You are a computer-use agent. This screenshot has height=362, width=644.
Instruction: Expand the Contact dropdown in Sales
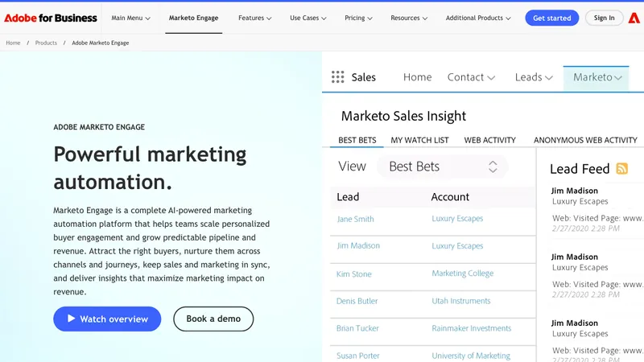click(x=471, y=77)
